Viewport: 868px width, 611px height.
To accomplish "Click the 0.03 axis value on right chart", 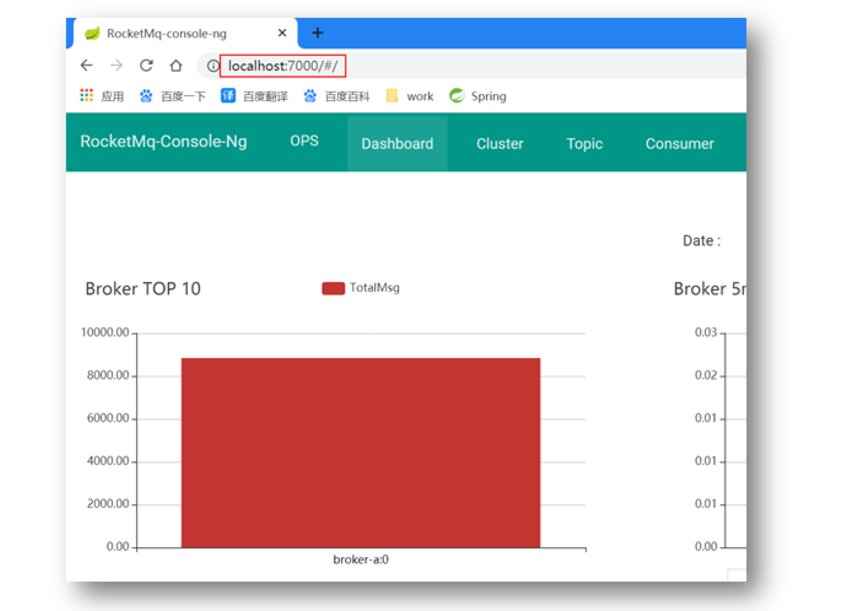I will [706, 332].
